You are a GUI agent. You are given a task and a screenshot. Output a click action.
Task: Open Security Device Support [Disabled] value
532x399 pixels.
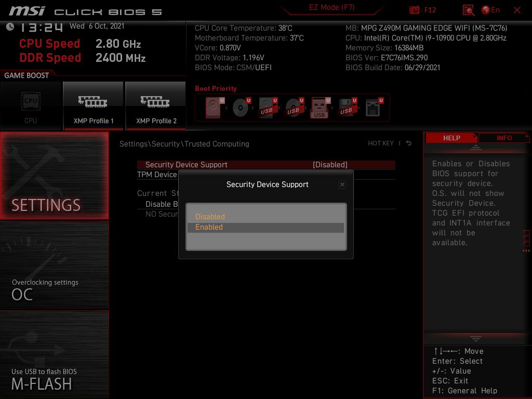coord(330,165)
